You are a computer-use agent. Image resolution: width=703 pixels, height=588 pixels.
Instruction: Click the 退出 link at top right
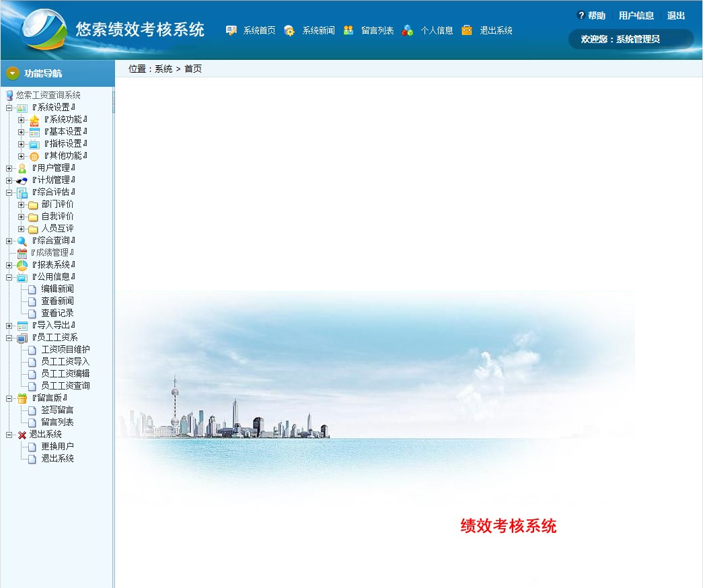[x=676, y=15]
